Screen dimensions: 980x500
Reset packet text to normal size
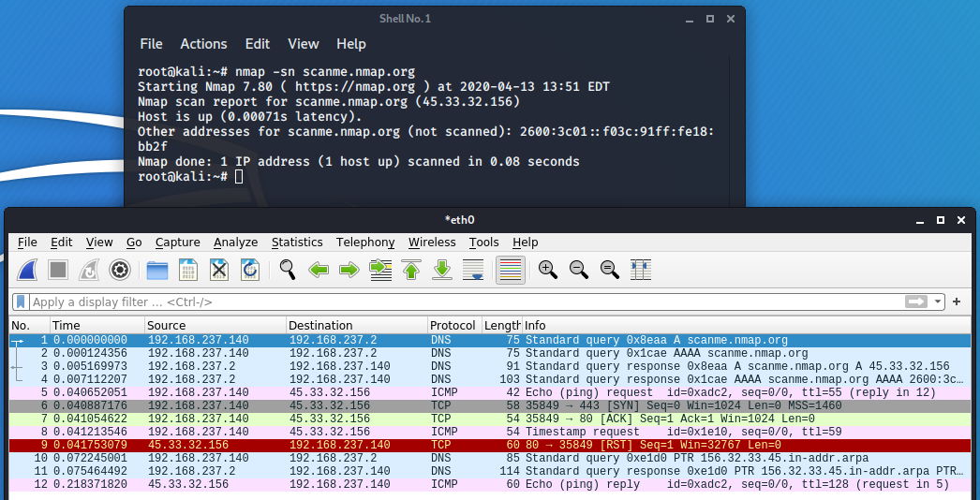tap(610, 270)
